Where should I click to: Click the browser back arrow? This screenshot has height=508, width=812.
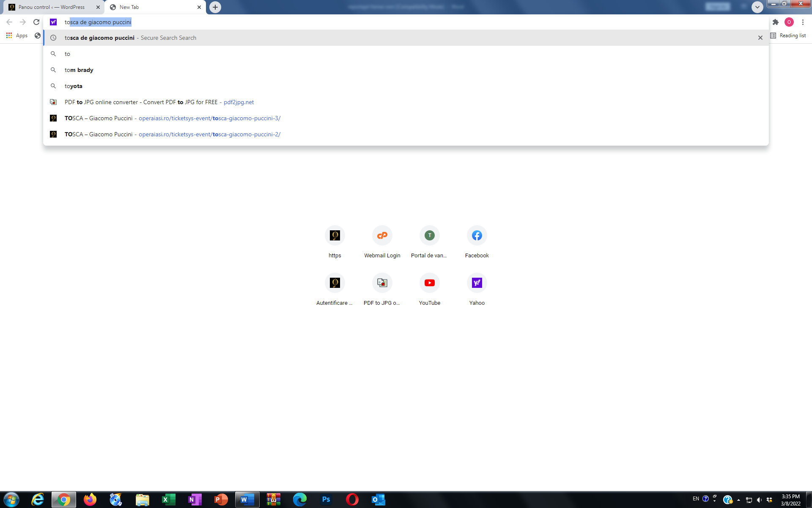tap(9, 22)
